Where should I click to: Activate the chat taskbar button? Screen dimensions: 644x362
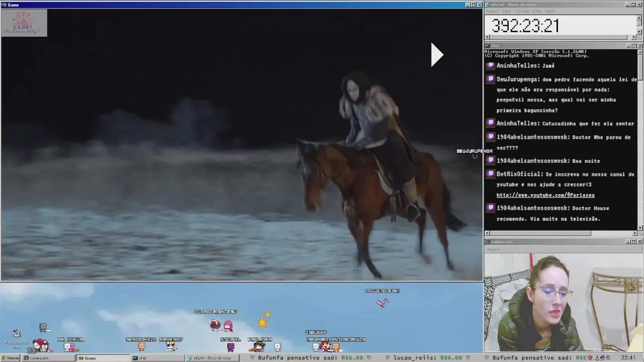(157, 358)
